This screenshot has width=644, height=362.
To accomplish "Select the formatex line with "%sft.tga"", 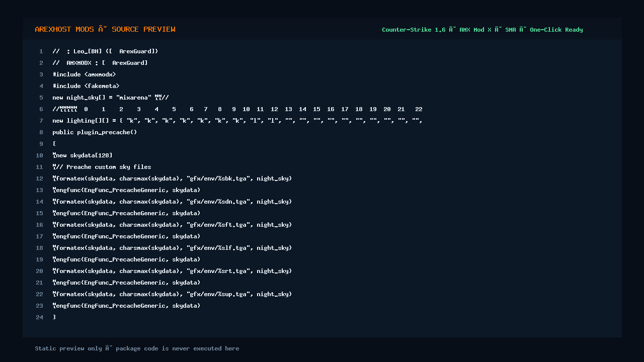I will pos(172,225).
